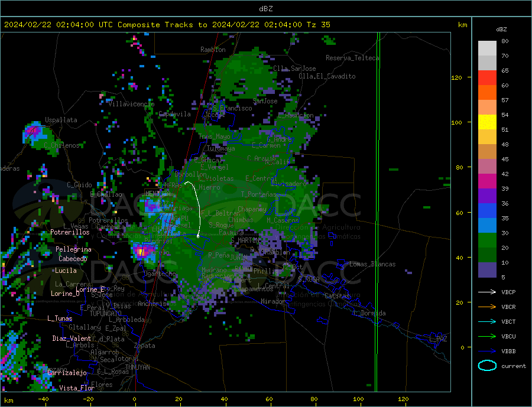Screen dimensions: 532x407
Task: Click the 'dBZ' title at the top
Action: [x=265, y=9]
